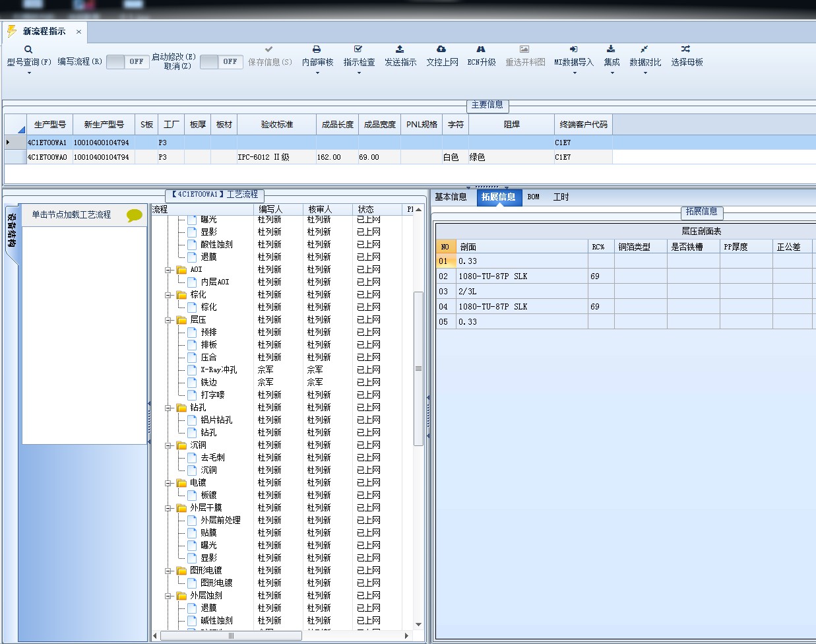The image size is (816, 644).
Task: Click the document icon beside 铝片钻孔
Action: [x=192, y=420]
